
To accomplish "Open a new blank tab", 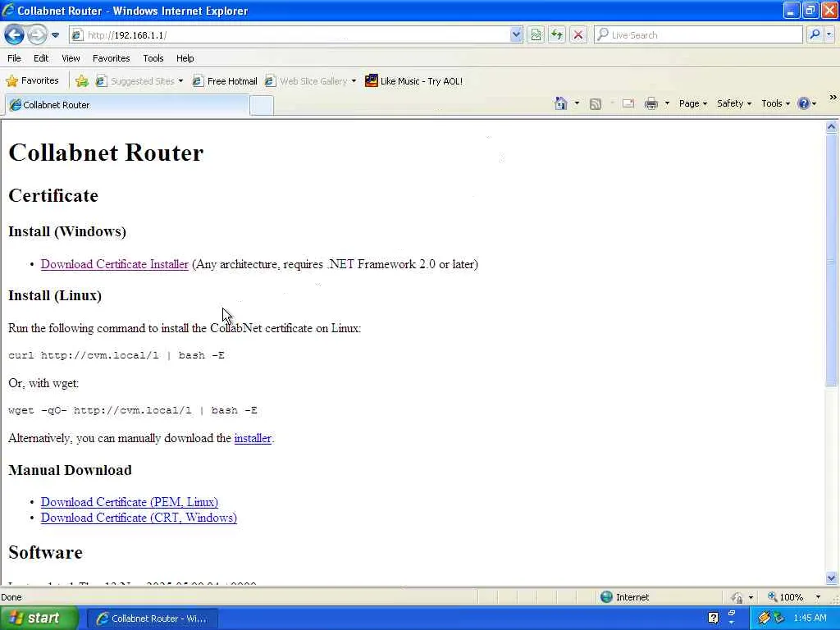I will [262, 105].
